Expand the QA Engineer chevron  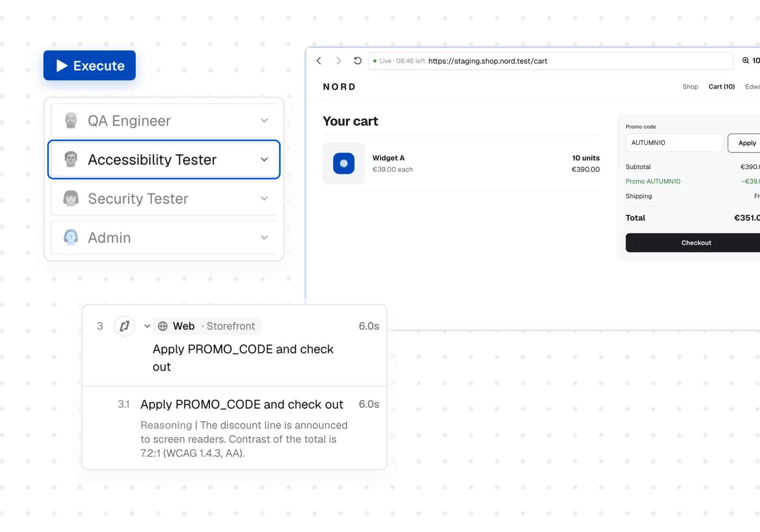click(x=264, y=121)
